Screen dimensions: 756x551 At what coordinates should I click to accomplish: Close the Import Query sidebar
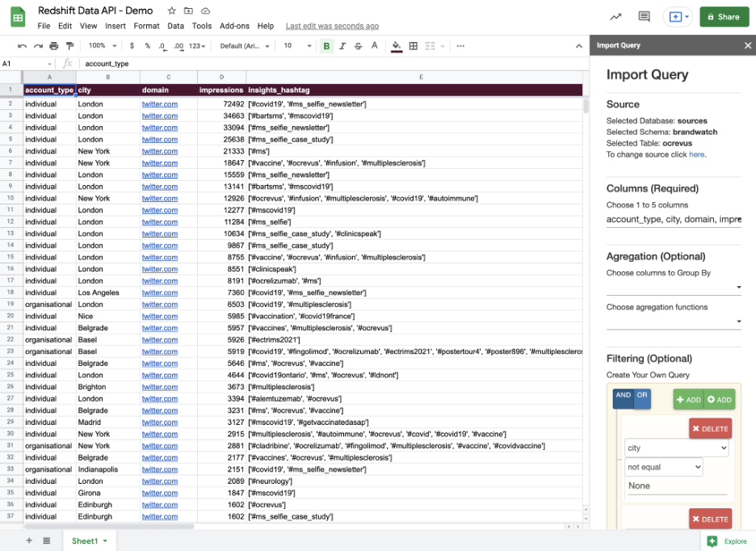[x=748, y=45]
